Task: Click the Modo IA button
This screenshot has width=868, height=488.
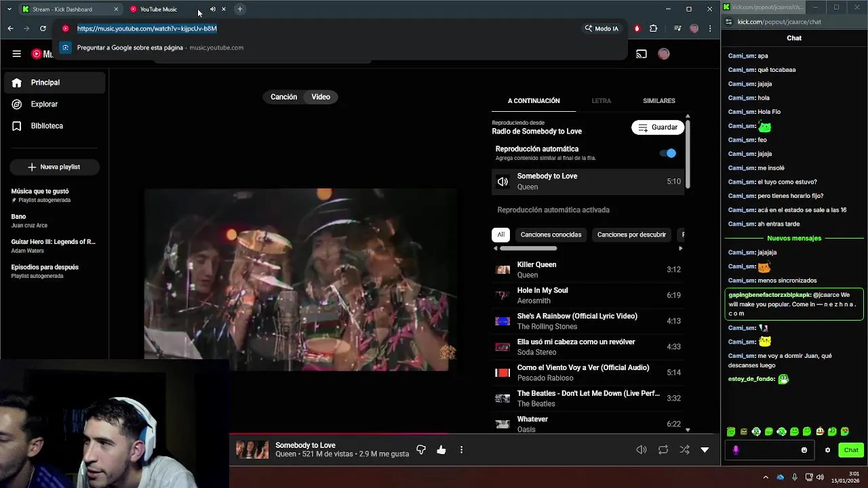Action: [601, 28]
